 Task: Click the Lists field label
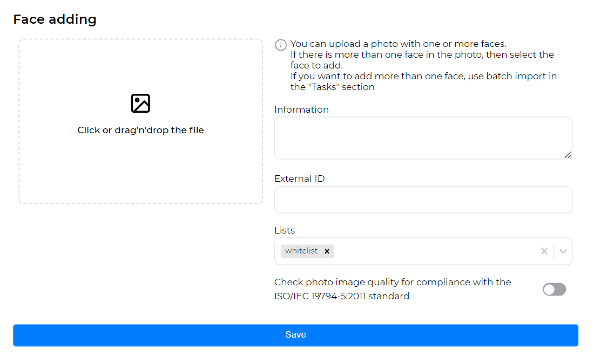(285, 230)
